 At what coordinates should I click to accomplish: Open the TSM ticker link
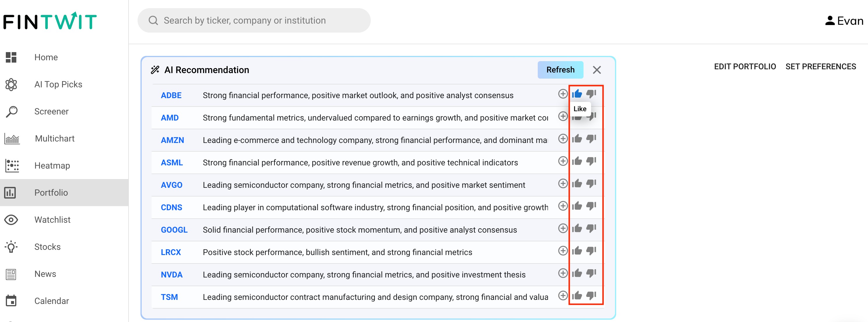click(x=169, y=297)
